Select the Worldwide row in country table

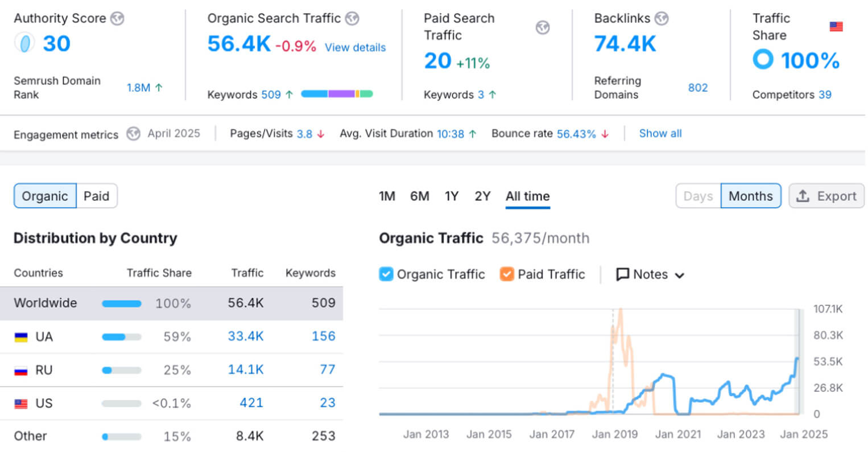171,303
